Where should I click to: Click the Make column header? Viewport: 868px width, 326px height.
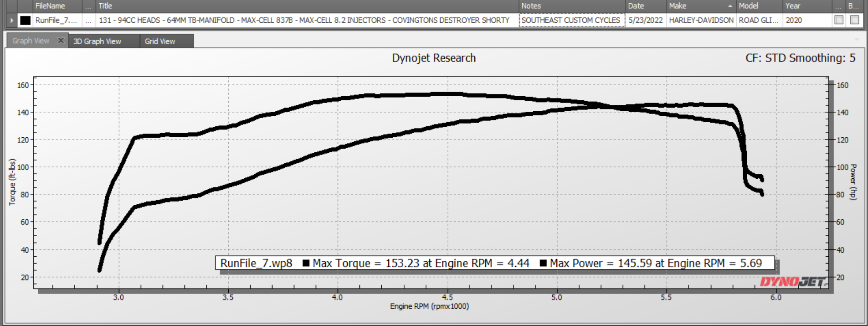pos(701,6)
